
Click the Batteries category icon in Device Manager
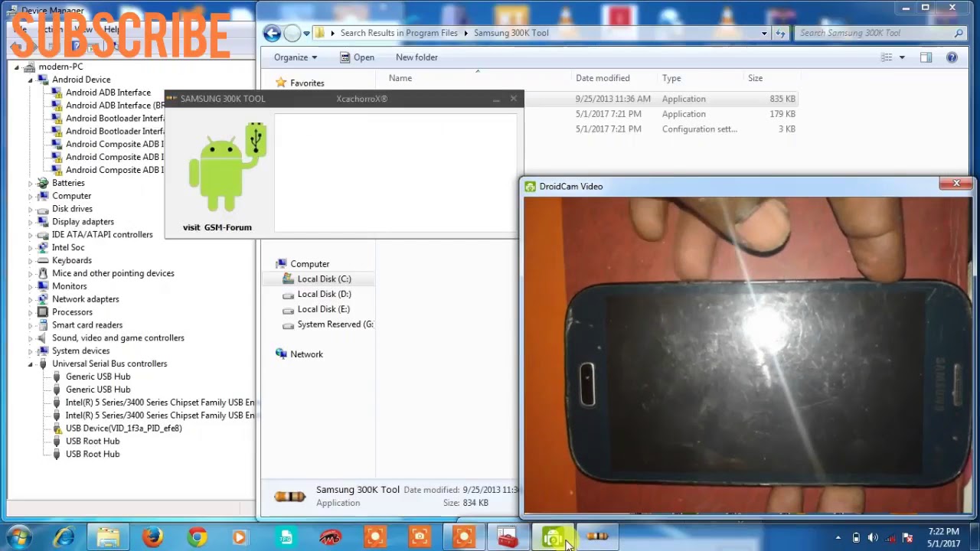coord(43,183)
